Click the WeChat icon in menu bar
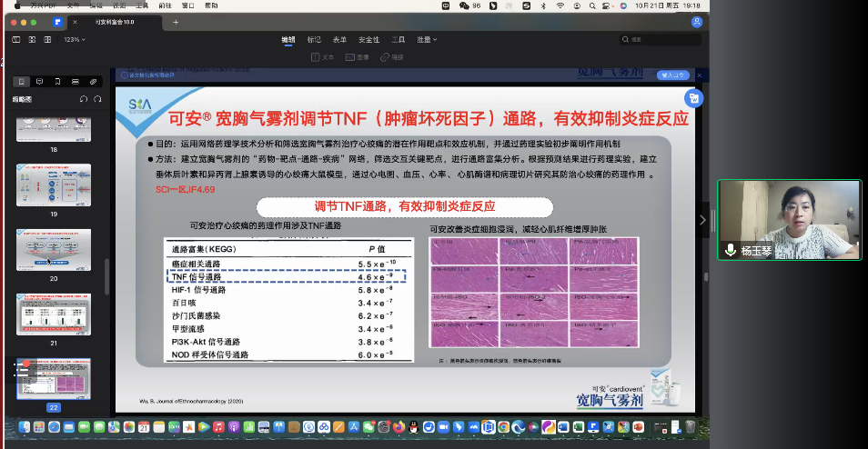Screen dimensions: 868x449 [x=464, y=5]
